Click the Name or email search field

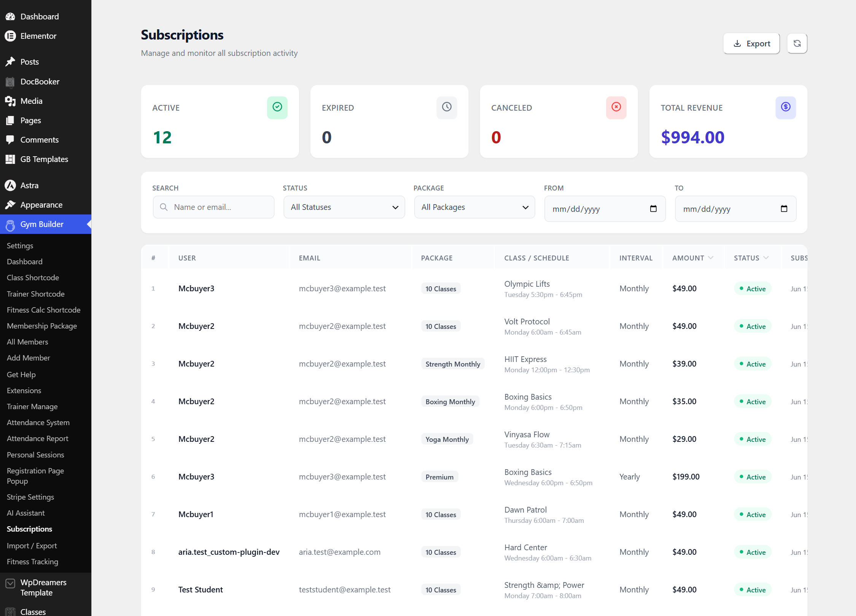pos(213,207)
